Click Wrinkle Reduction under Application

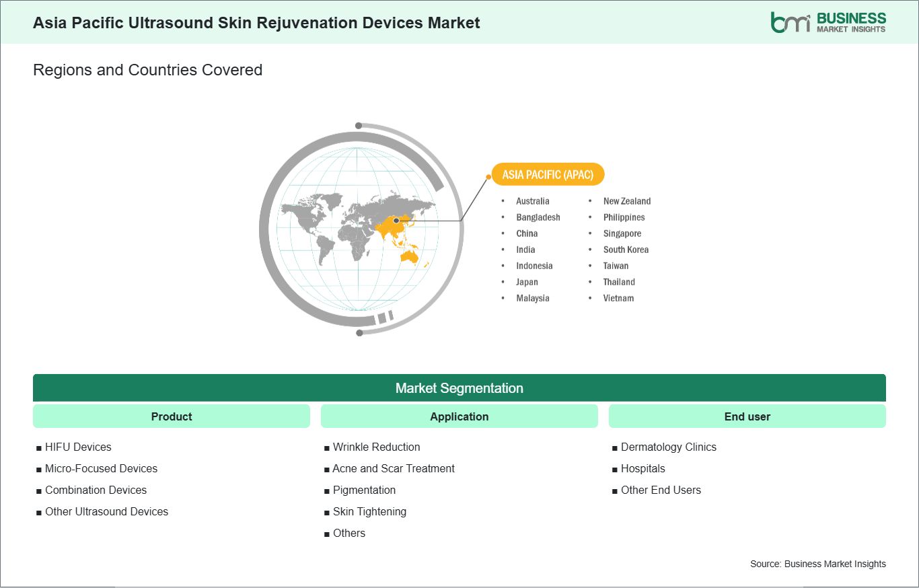click(376, 447)
